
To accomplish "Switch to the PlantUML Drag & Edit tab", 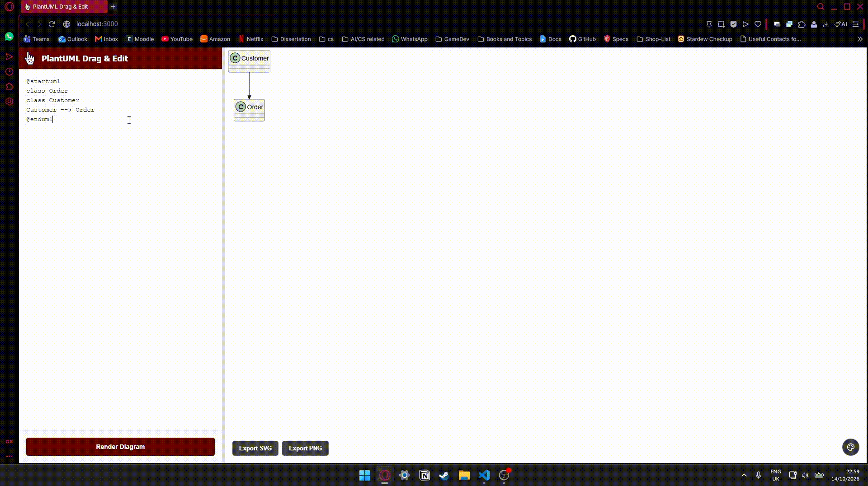I will 64,7.
